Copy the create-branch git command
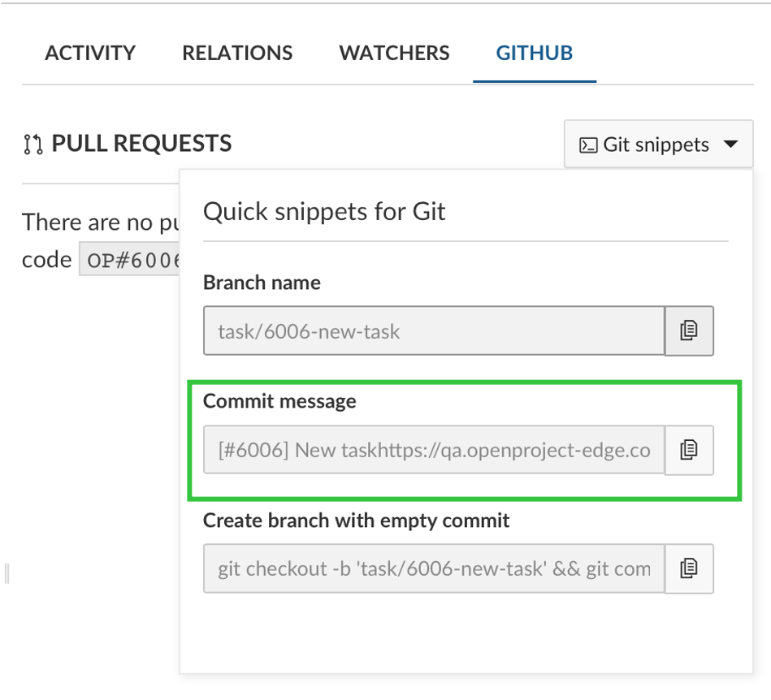This screenshot has height=700, width=771. [x=689, y=568]
